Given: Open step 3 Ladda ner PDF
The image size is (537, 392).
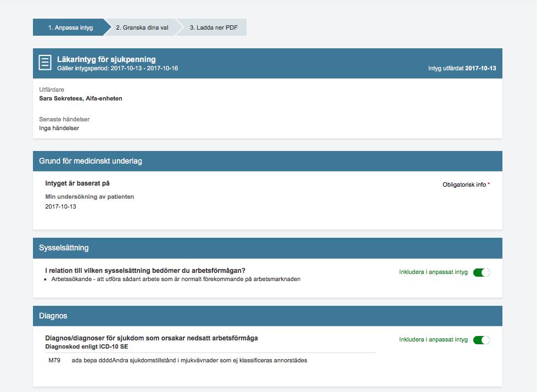Looking at the screenshot, I should click(x=214, y=27).
